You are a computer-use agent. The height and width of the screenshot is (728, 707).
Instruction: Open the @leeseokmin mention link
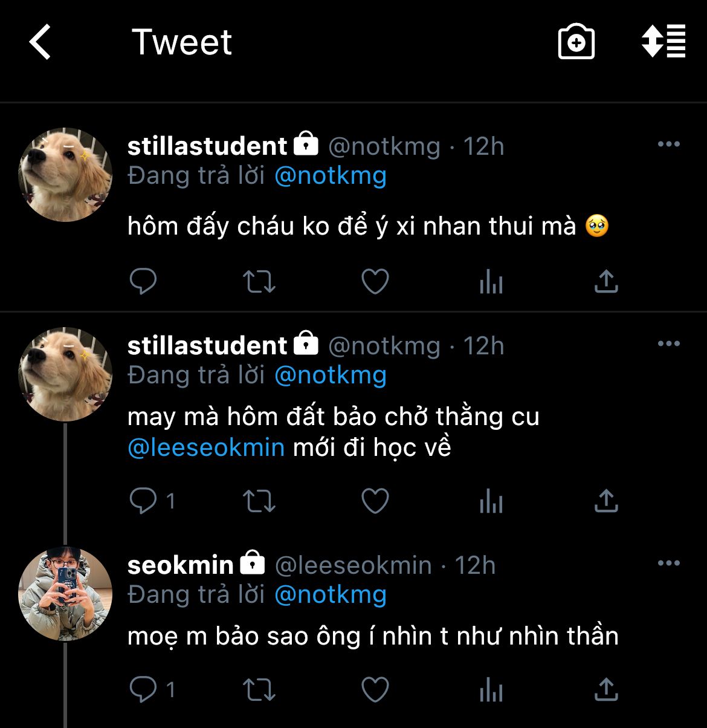click(206, 448)
